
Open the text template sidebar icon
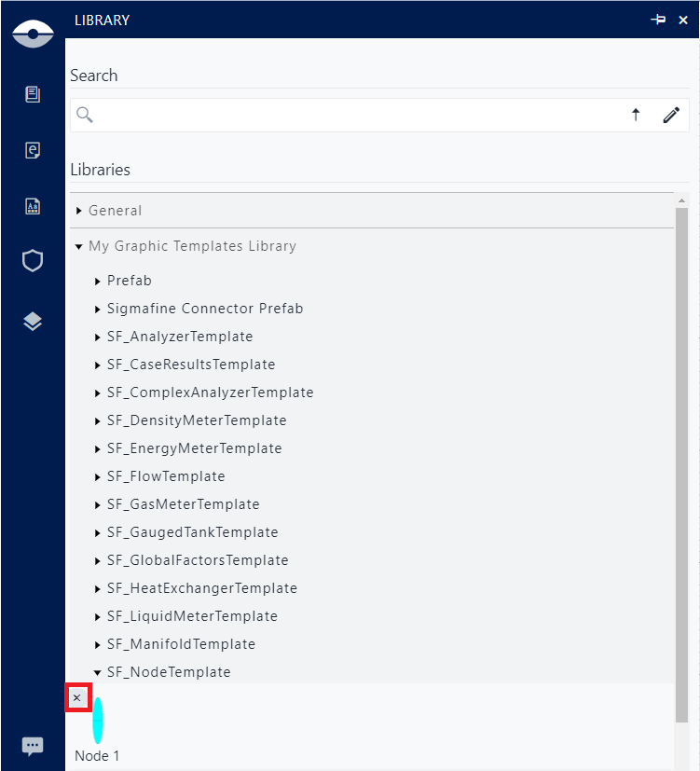coord(33,207)
